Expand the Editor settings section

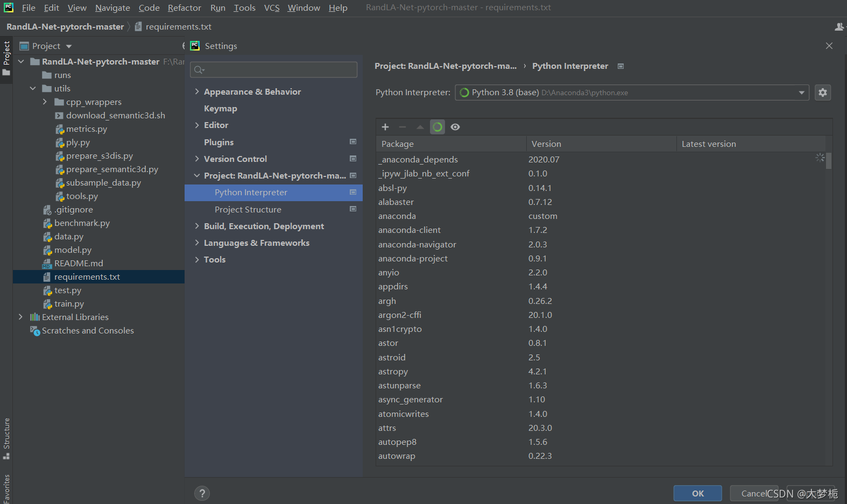tap(197, 125)
